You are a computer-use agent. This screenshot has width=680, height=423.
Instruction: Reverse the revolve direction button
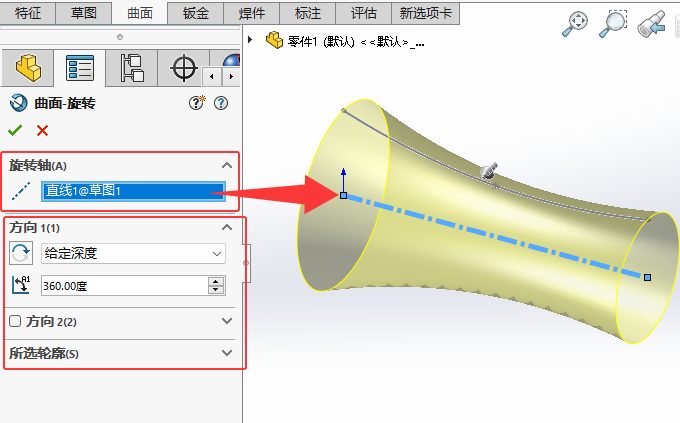click(21, 253)
